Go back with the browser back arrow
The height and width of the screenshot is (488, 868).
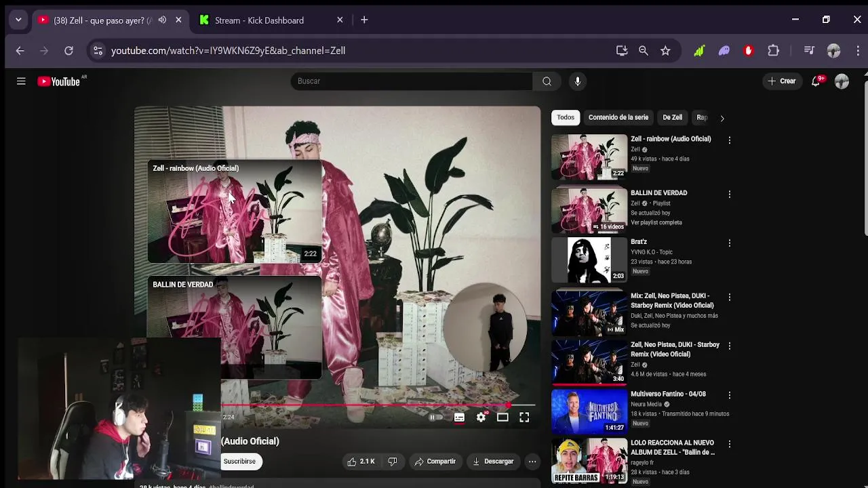(x=20, y=51)
